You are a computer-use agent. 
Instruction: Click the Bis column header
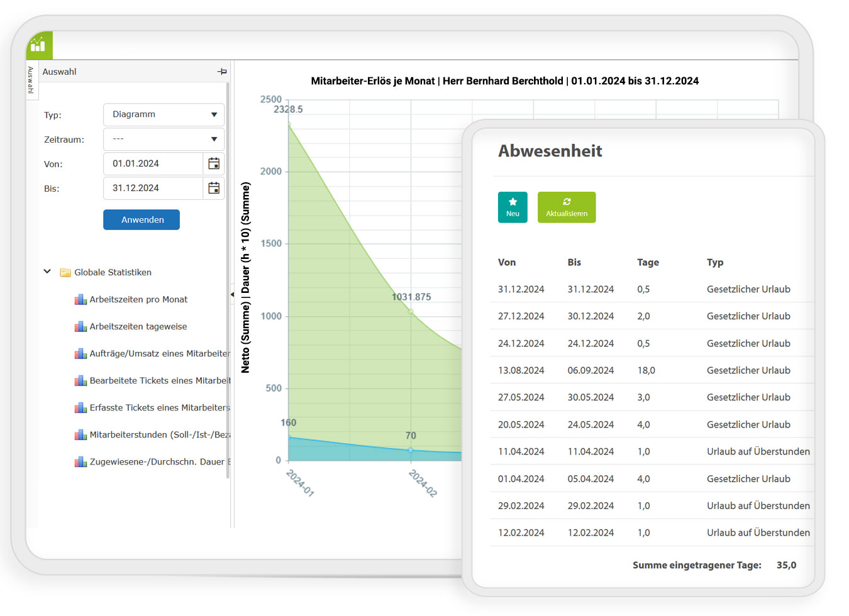[574, 263]
